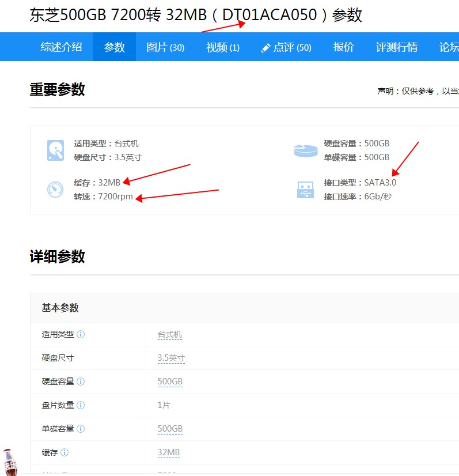459x476 pixels.
Task: Click the 基本参数 section header
Action: click(x=60, y=308)
